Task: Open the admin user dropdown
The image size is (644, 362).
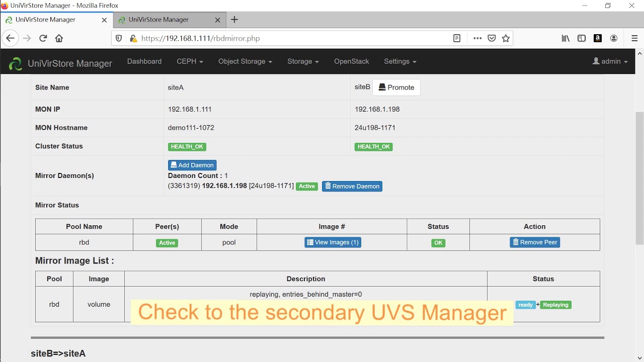Action: (x=610, y=61)
